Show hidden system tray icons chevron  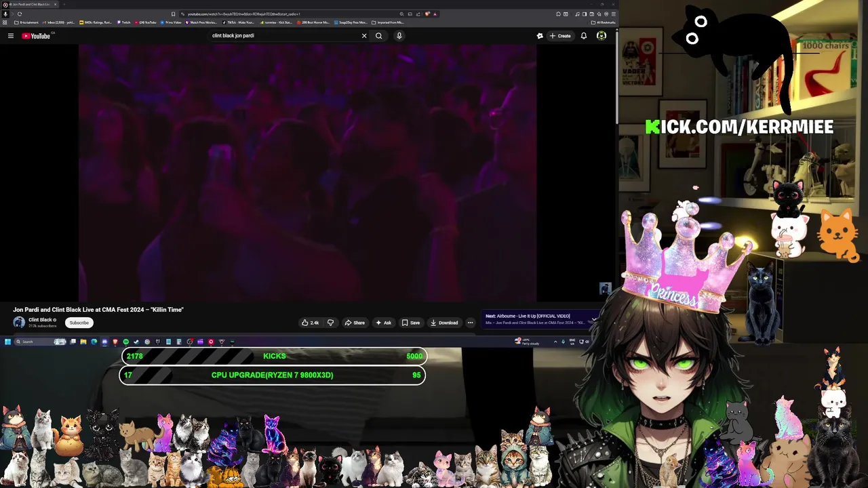coord(555,342)
